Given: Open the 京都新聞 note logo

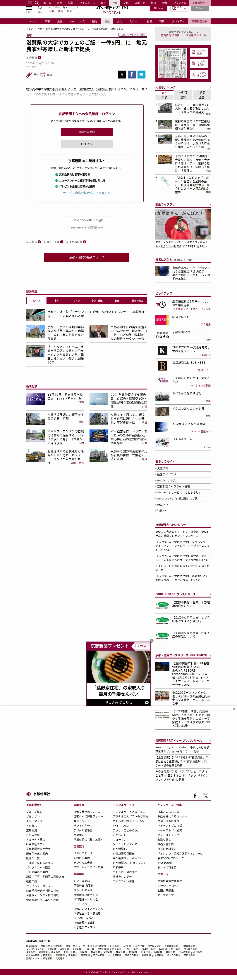Looking at the screenshot, I should [162, 335].
